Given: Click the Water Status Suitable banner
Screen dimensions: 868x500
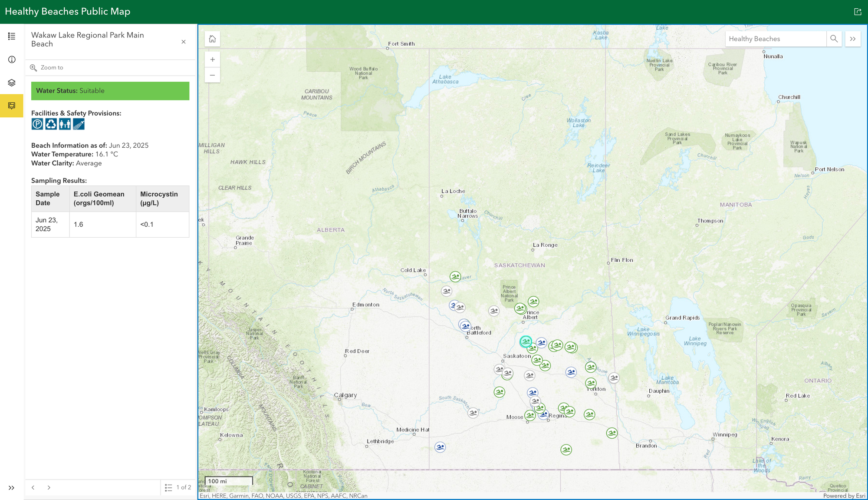Looking at the screenshot, I should coord(110,91).
